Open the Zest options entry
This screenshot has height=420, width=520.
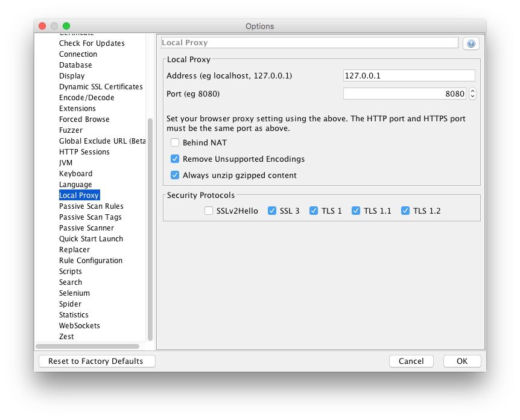(x=66, y=336)
